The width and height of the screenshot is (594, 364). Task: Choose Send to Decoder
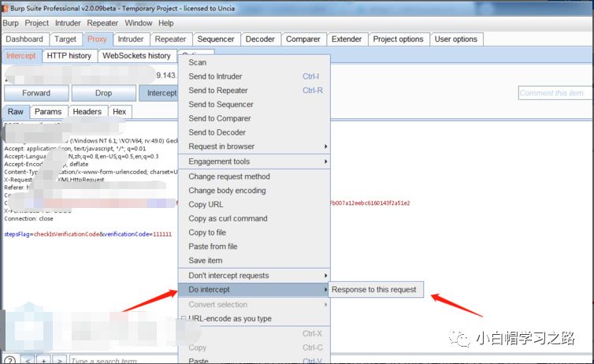pos(254,132)
